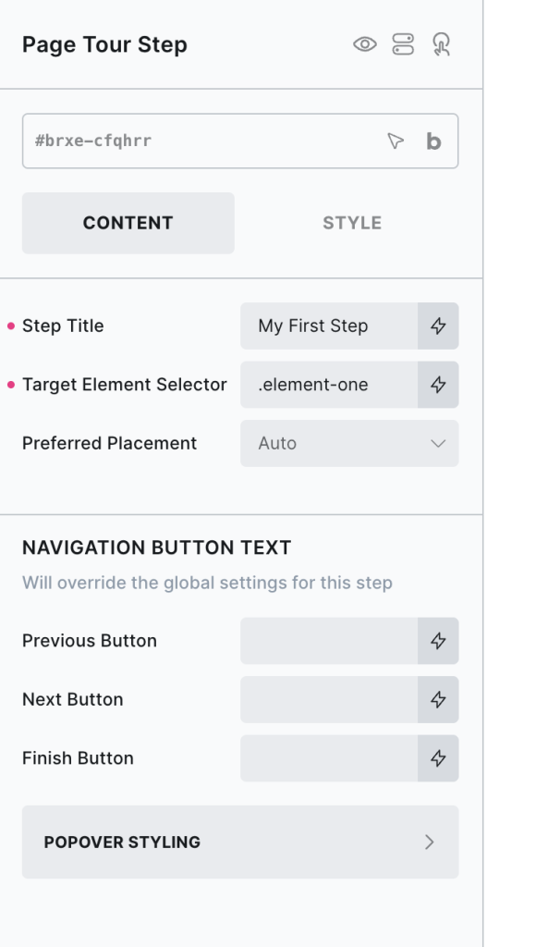The width and height of the screenshot is (560, 947).
Task: Click the Target Element Selector field
Action: tap(329, 385)
